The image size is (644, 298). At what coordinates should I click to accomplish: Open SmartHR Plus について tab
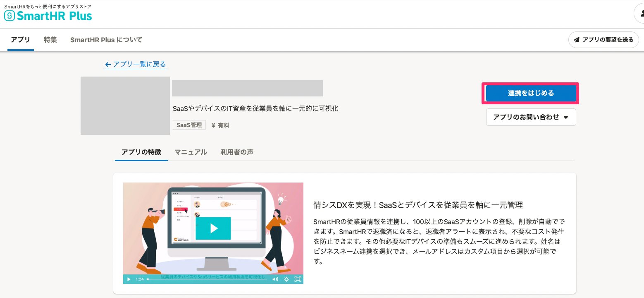(106, 40)
